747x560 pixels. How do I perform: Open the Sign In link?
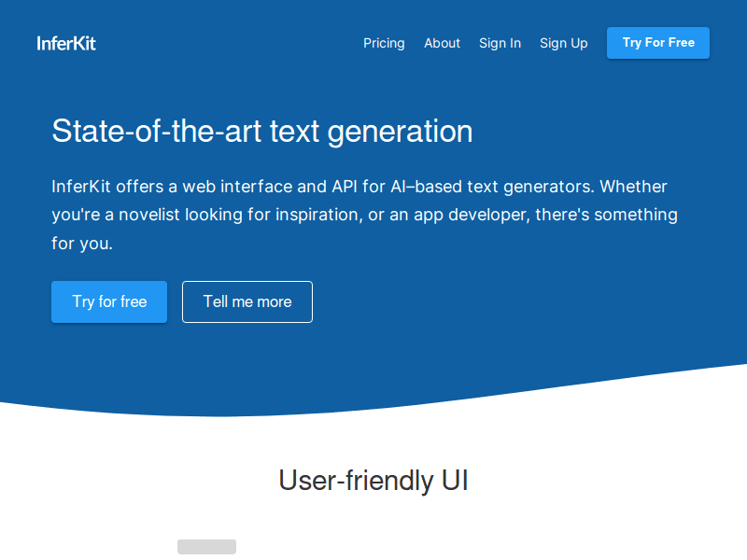500,43
